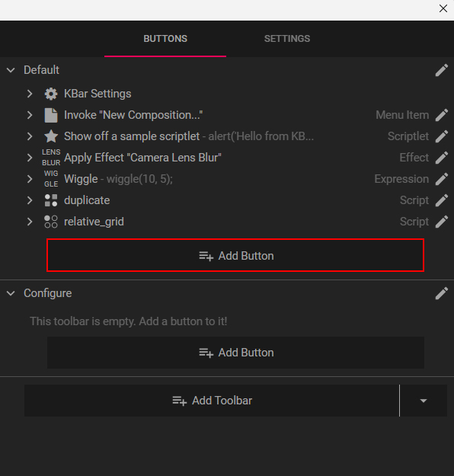
Task: Expand the Wiggle expression item
Action: 30,179
